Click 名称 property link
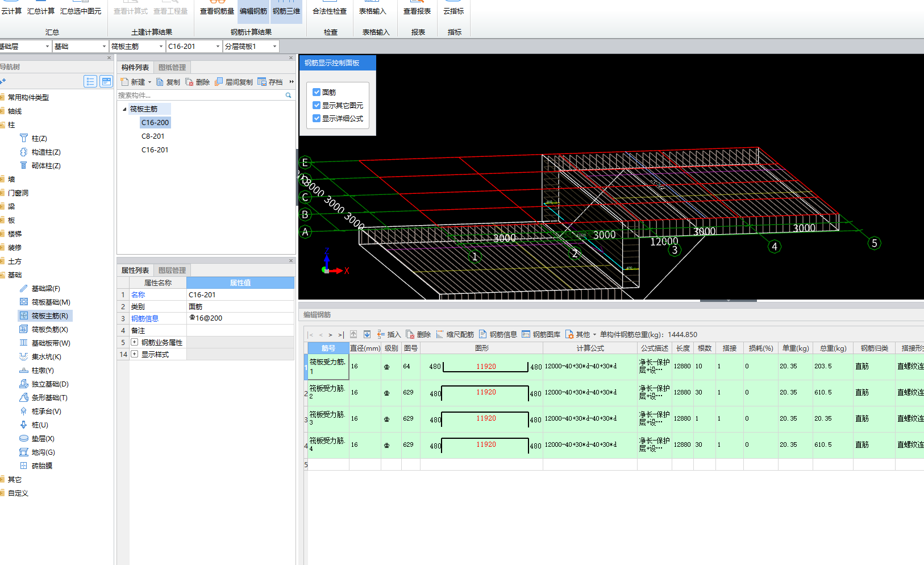This screenshot has width=924, height=565. (138, 294)
